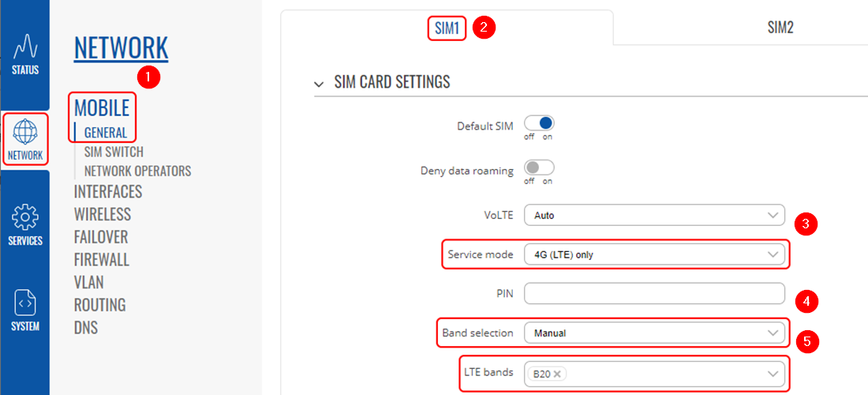
Task: Toggle the Default SIM switch
Action: pos(539,123)
